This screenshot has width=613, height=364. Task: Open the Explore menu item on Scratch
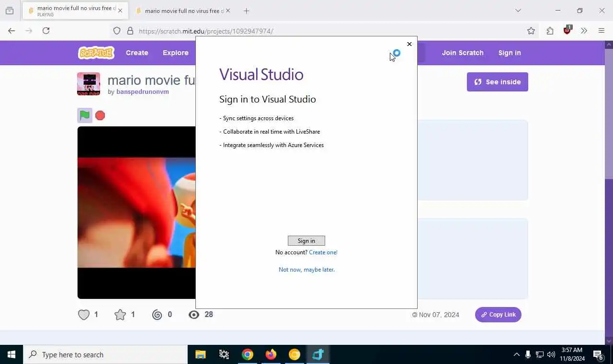coord(175,53)
